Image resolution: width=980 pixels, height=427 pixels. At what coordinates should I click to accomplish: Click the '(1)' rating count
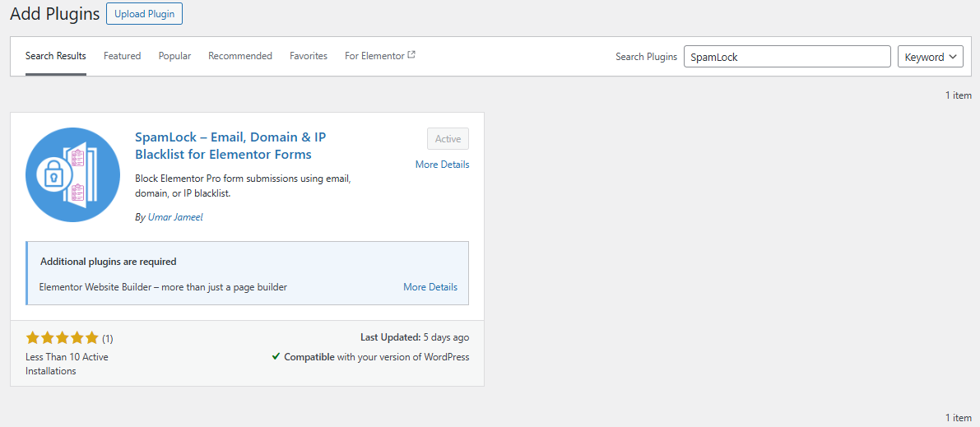pos(108,339)
